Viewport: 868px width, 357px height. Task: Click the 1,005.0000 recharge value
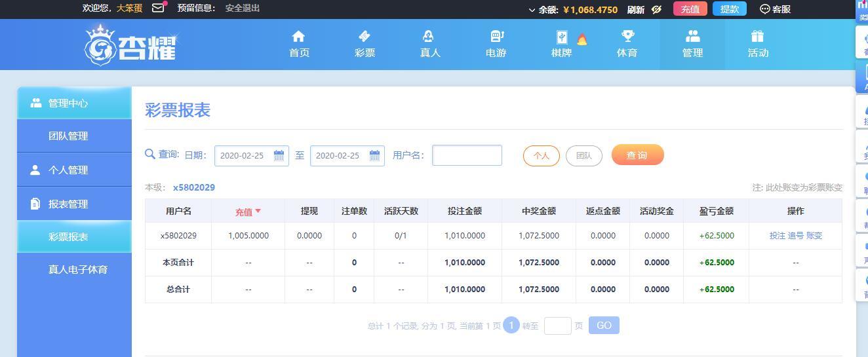248,235
